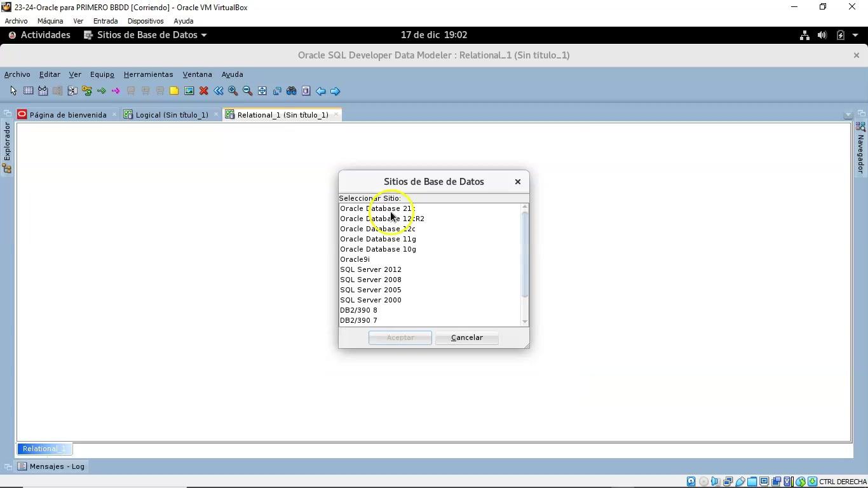Open the clock showing 17 de dic 19:02
868x488 pixels.
point(434,35)
